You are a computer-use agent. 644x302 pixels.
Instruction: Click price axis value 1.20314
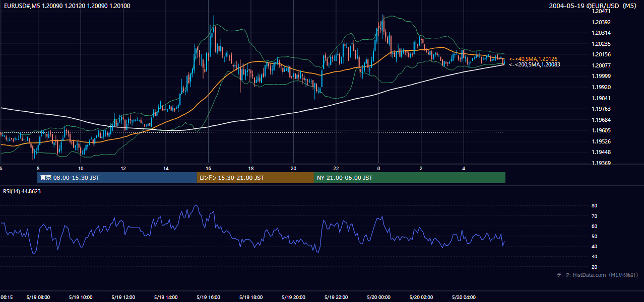point(601,33)
